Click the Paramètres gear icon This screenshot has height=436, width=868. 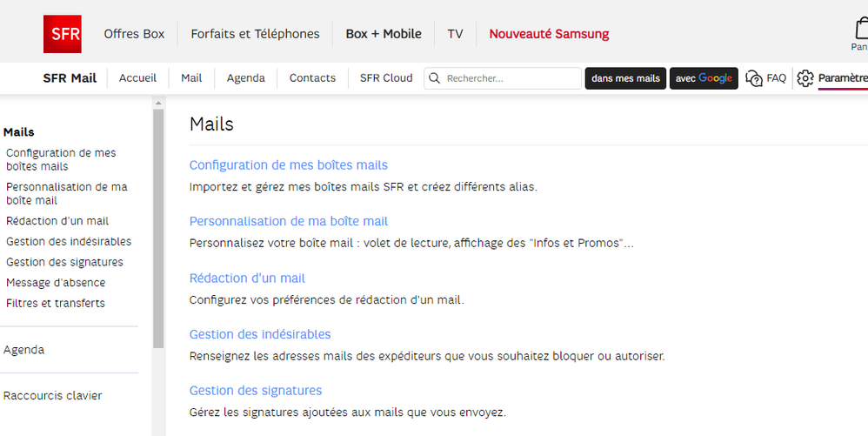(x=805, y=78)
